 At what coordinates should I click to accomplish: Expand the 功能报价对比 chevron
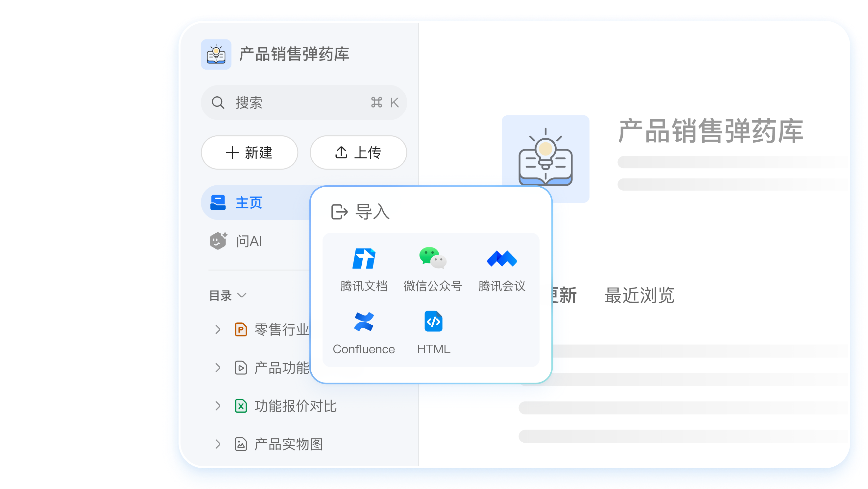pyautogui.click(x=218, y=406)
